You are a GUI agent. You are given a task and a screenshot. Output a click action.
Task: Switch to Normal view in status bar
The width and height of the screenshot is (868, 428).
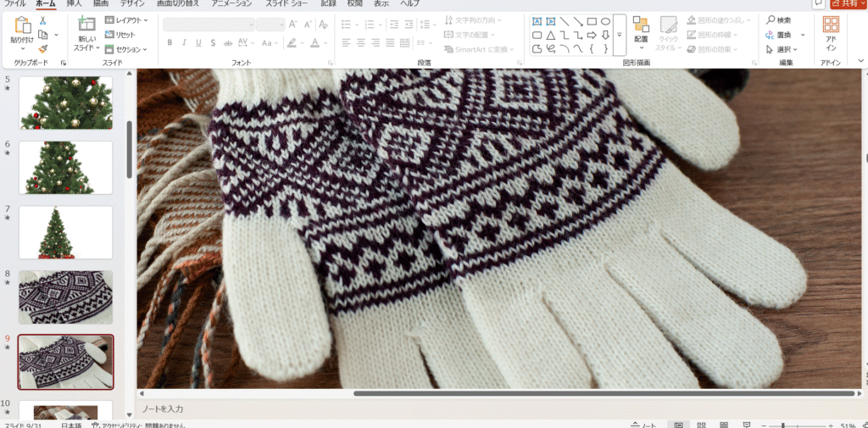(678, 425)
